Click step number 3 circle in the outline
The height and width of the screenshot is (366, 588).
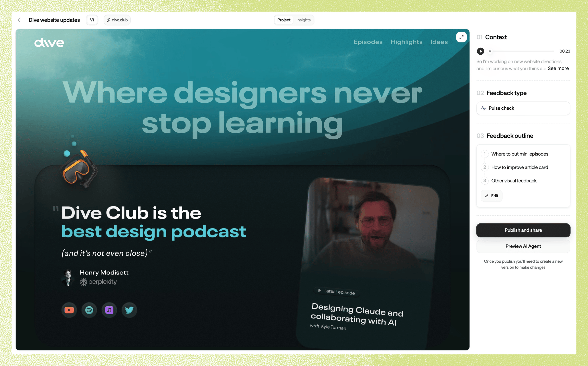pyautogui.click(x=484, y=181)
